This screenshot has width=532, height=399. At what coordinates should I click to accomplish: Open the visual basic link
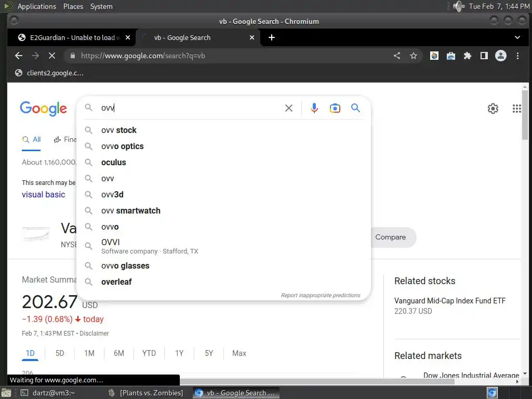44,194
